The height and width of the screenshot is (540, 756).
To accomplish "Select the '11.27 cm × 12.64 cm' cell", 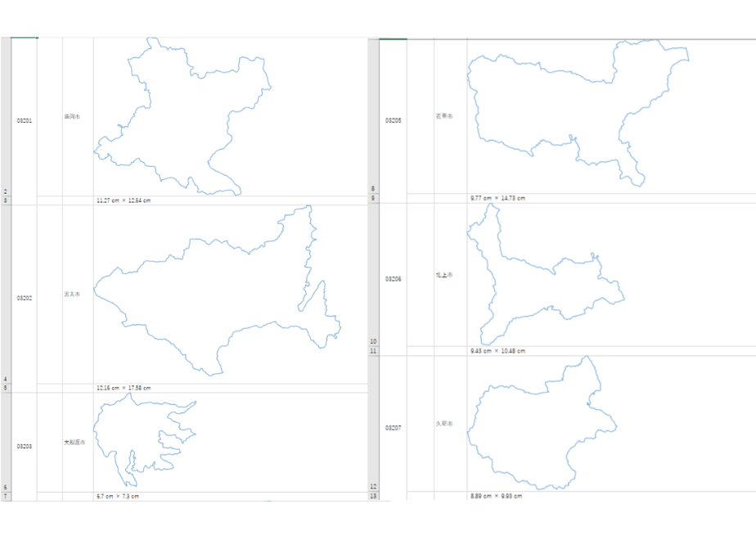I will (231, 200).
